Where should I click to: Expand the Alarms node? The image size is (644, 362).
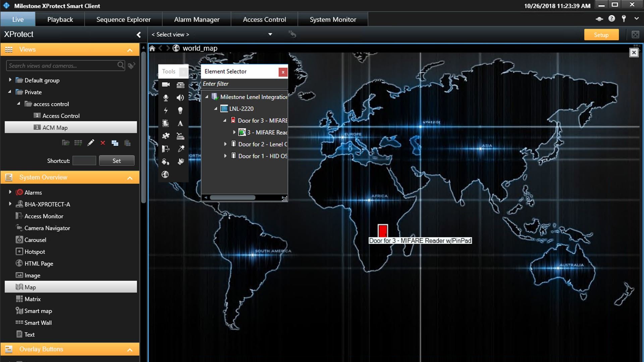click(x=10, y=192)
